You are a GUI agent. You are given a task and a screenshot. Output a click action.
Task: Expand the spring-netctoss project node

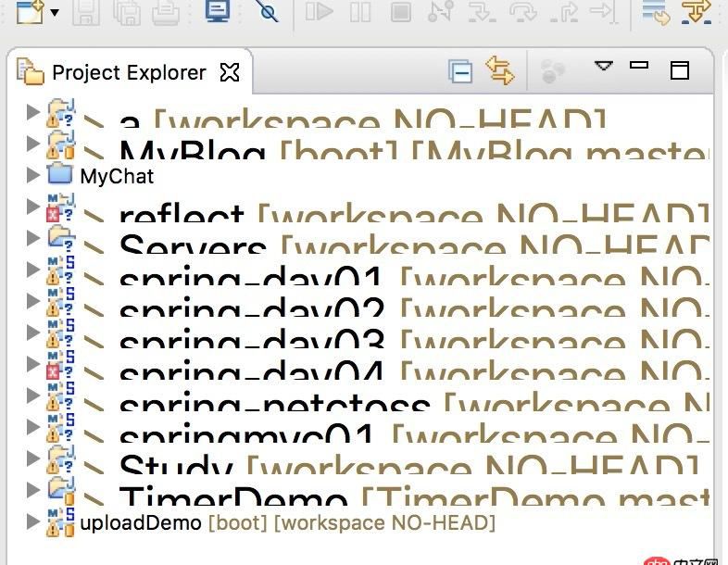33,396
